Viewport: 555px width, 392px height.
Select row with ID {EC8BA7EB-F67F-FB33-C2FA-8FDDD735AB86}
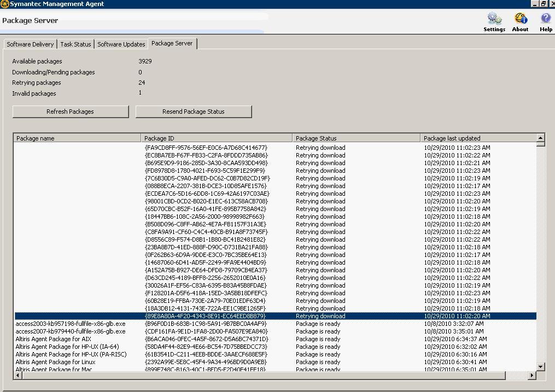(x=275, y=155)
